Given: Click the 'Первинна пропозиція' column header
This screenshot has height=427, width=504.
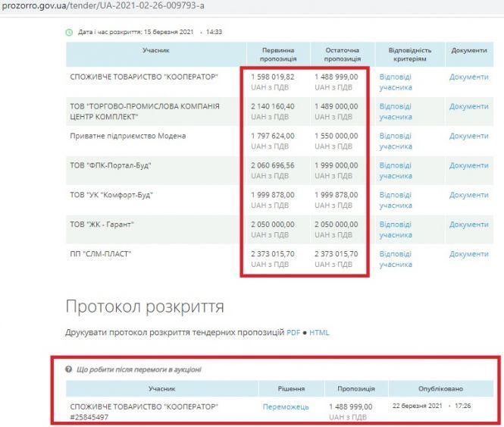Looking at the screenshot, I should coord(278,55).
